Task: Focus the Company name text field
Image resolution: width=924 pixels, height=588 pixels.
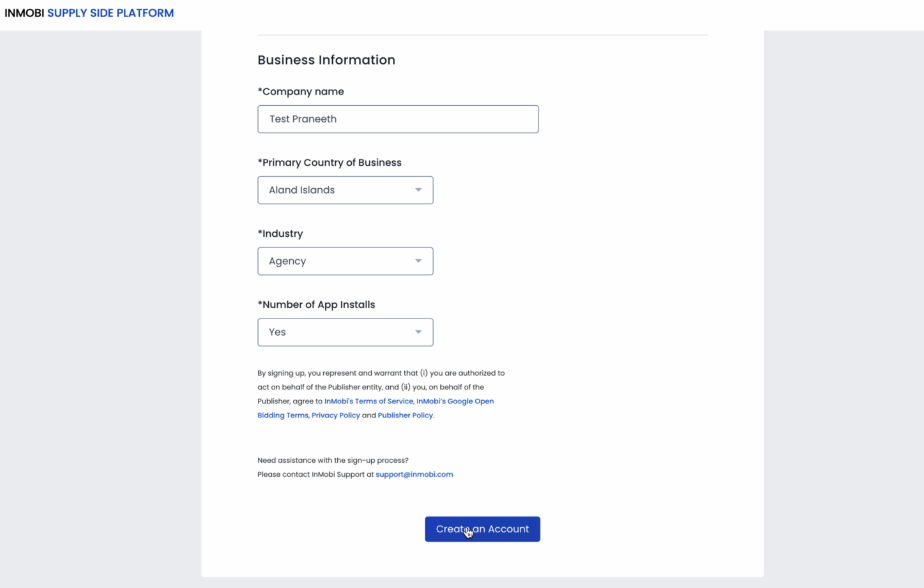Action: 398,119
